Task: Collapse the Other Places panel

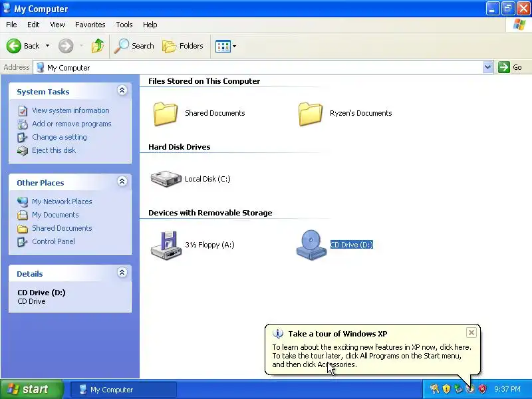Action: coord(122,181)
